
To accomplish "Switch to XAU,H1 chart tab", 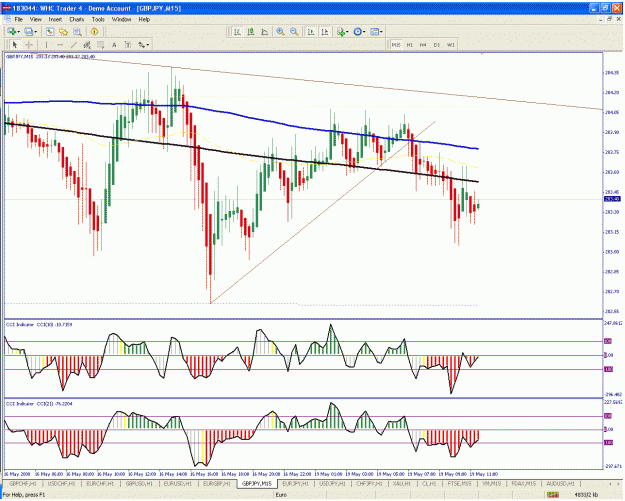I will tap(402, 483).
